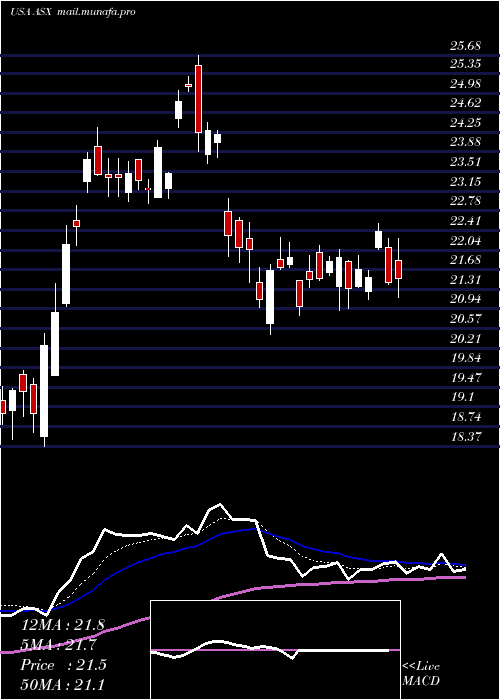Click the 23.51 price axis label

point(465,162)
